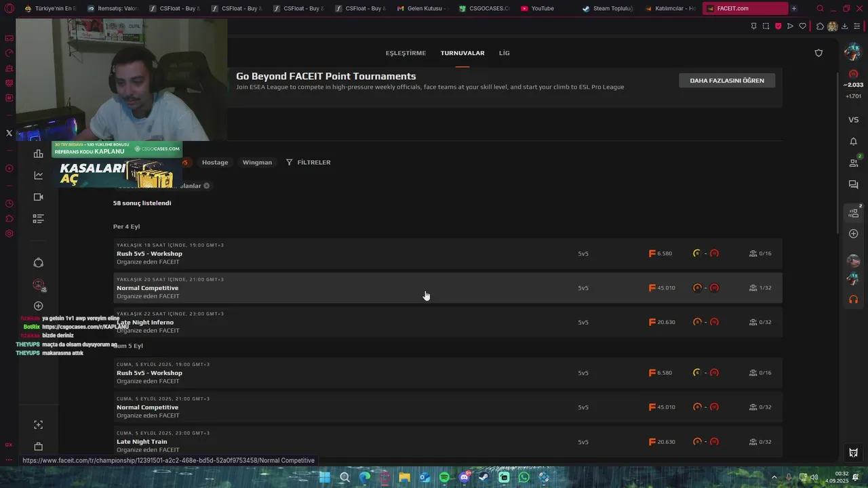Open Thursday 19:00 Rush 5v5 - Workshop tournament
This screenshot has height=488, width=868.
coord(448,253)
